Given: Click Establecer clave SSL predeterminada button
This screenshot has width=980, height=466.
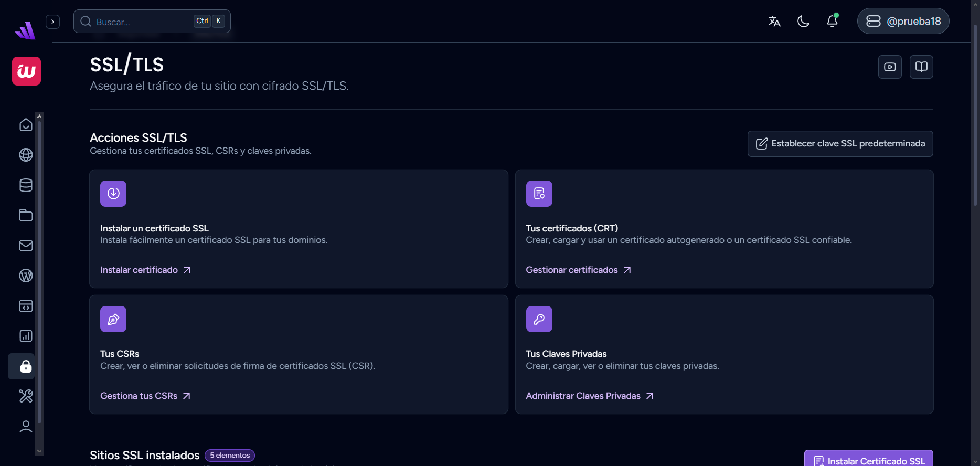Looking at the screenshot, I should pos(840,144).
